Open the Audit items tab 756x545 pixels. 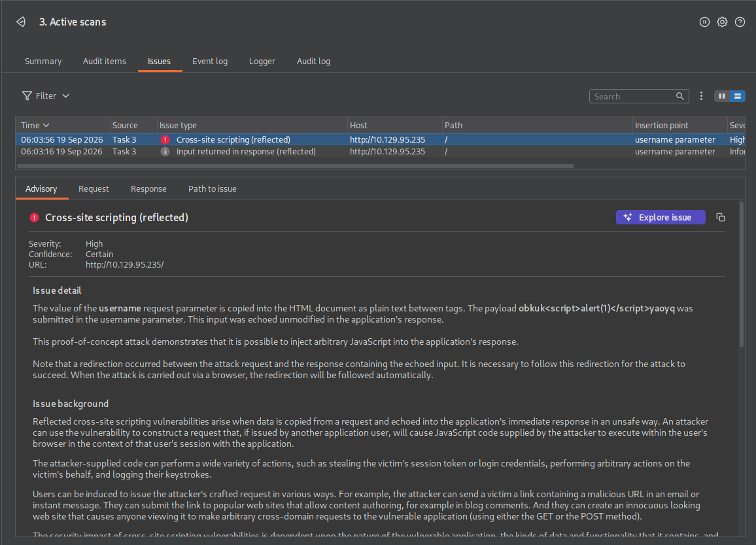click(x=105, y=62)
